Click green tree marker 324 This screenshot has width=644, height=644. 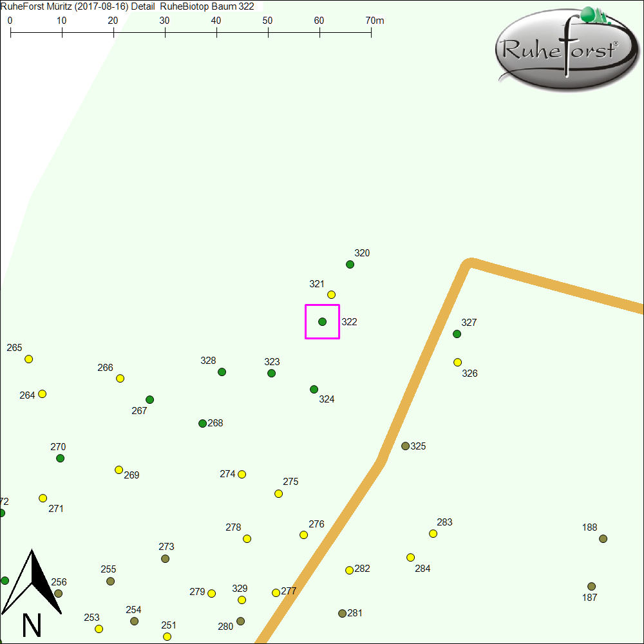point(314,389)
